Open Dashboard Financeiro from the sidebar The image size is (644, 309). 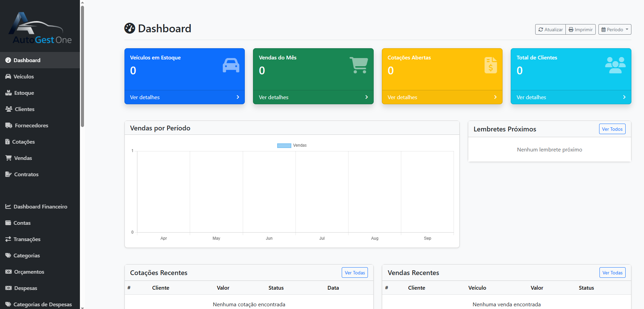[x=40, y=206]
